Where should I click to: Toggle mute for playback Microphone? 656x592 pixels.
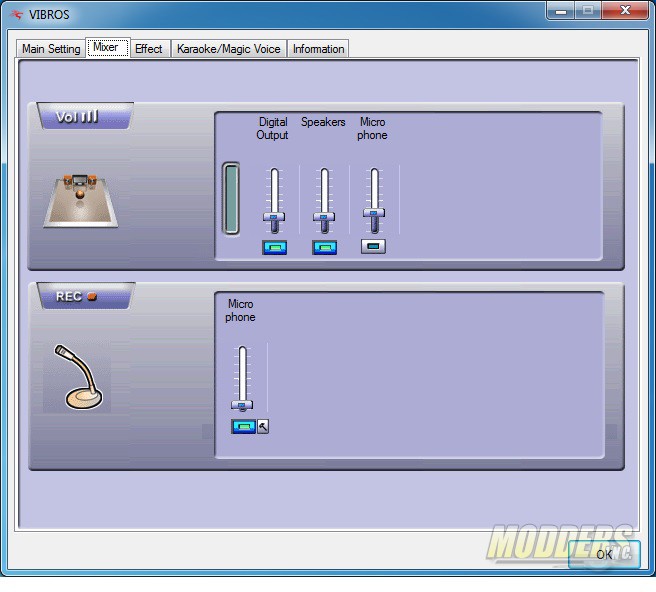click(373, 246)
